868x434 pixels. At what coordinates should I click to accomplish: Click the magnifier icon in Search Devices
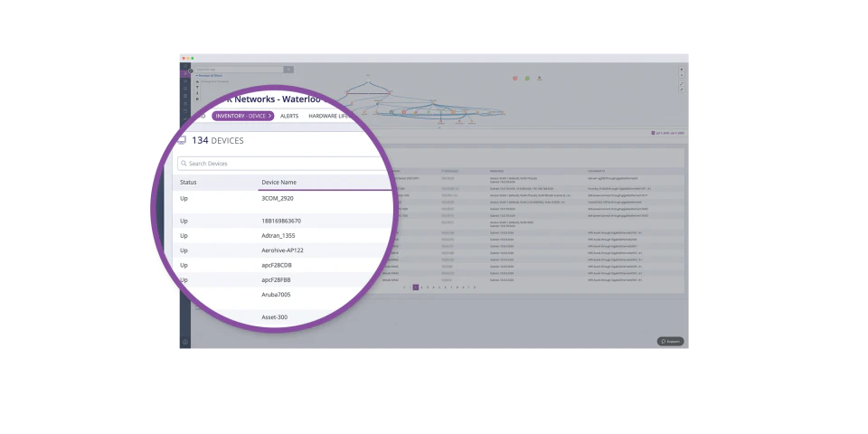[184, 164]
